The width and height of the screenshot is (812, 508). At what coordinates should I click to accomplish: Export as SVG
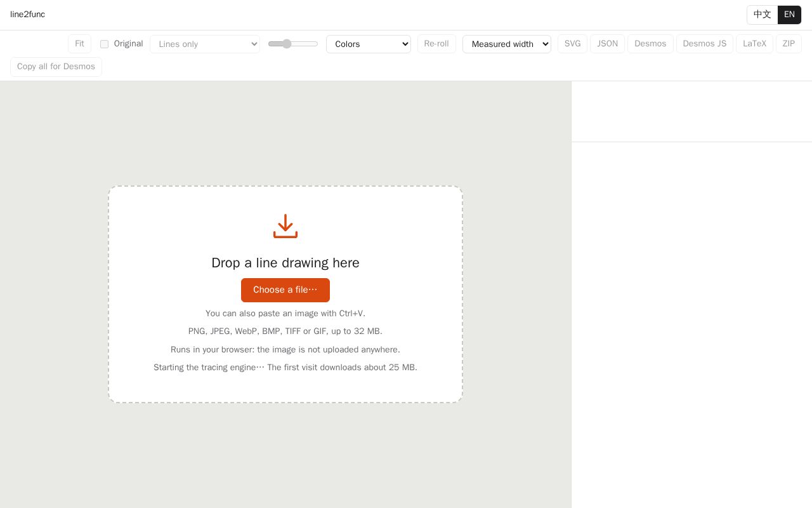point(572,44)
